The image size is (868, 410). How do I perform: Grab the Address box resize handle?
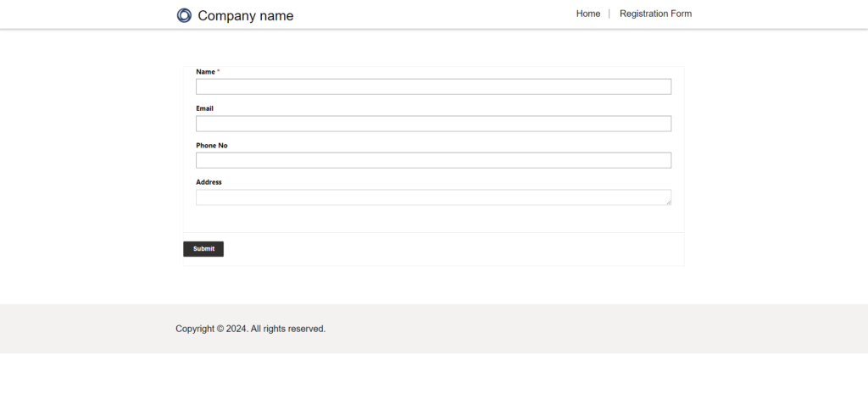tap(669, 202)
